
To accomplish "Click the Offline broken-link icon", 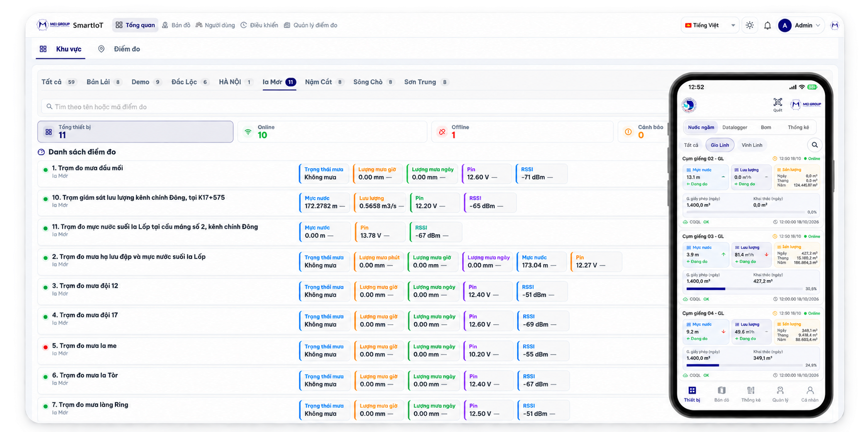I will 442,132.
